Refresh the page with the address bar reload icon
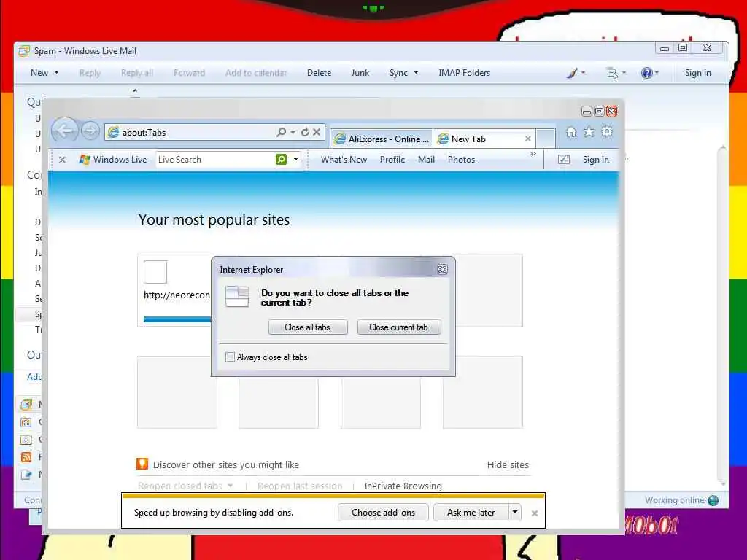 305,132
